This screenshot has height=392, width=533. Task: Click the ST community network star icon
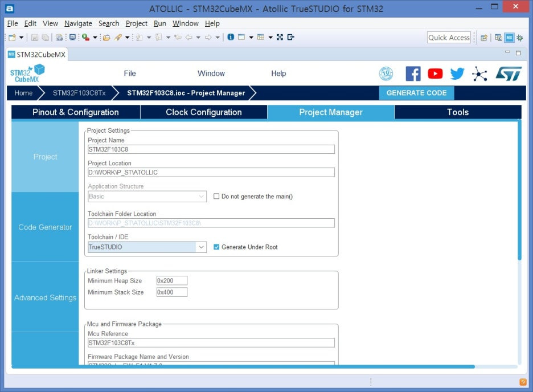(x=479, y=73)
